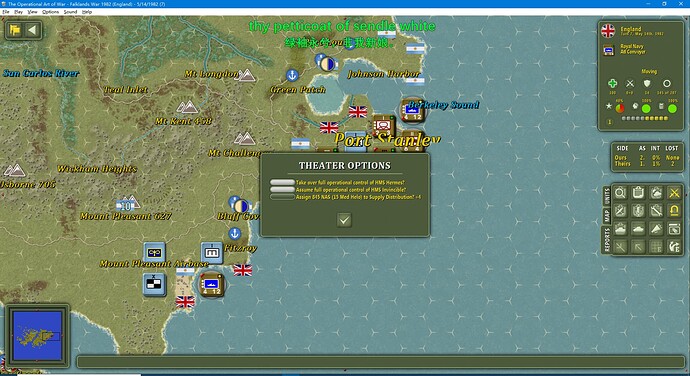Toggle the HMS Invincible operational control option
Viewport: 690px width, 376px height.
282,190
